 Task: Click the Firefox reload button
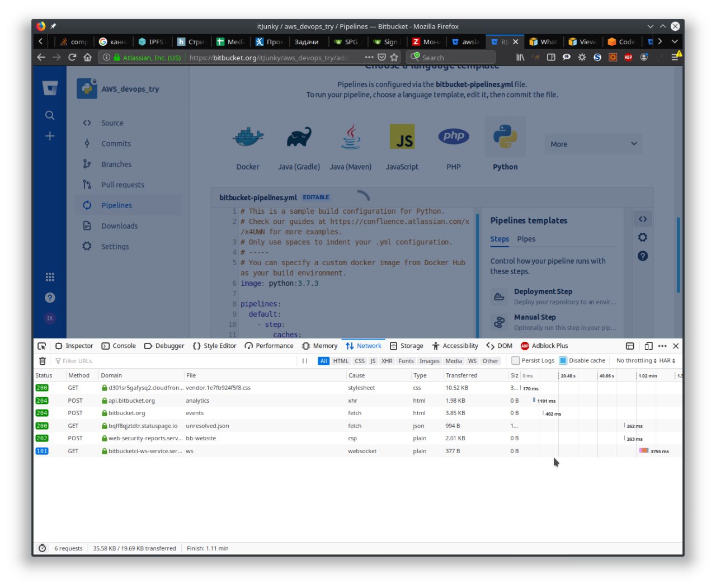pos(72,57)
